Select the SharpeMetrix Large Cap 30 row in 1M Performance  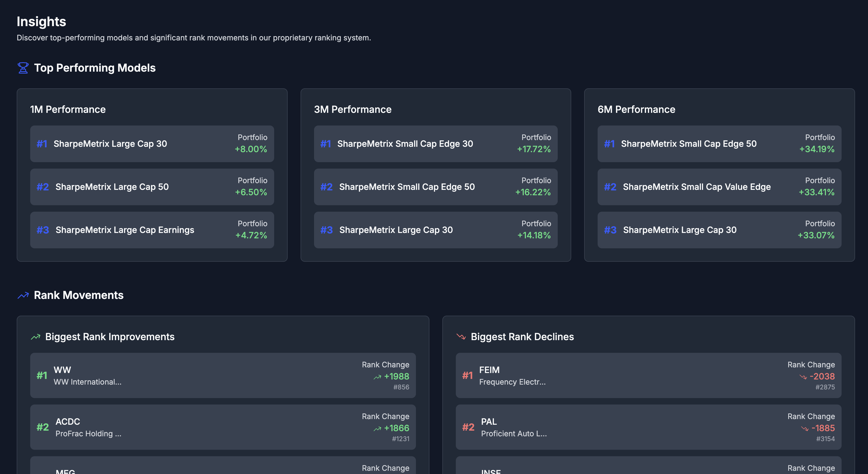click(152, 144)
